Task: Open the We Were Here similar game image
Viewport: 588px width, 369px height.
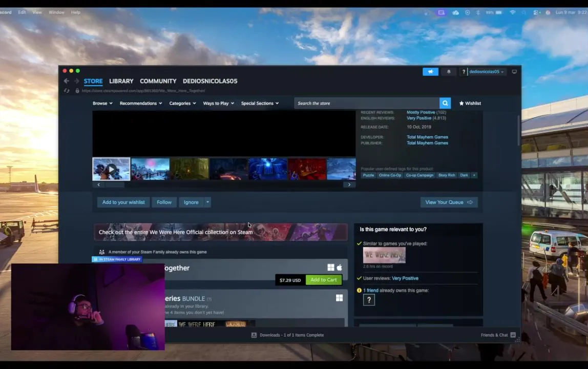Action: pyautogui.click(x=384, y=255)
